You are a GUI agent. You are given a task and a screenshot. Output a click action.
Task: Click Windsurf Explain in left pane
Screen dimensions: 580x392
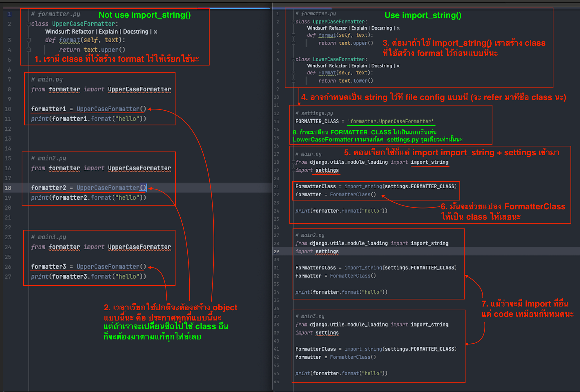108,32
